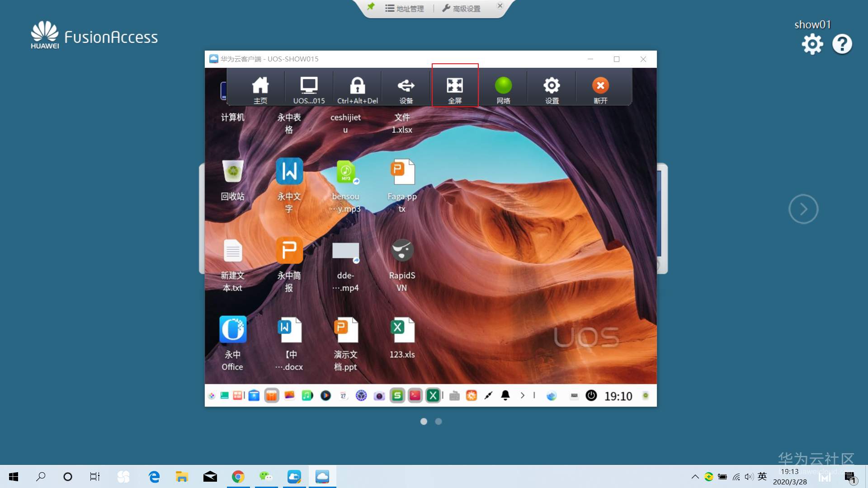868x488 pixels.
Task: Open RapidSVN desktop icon
Action: [x=402, y=251]
